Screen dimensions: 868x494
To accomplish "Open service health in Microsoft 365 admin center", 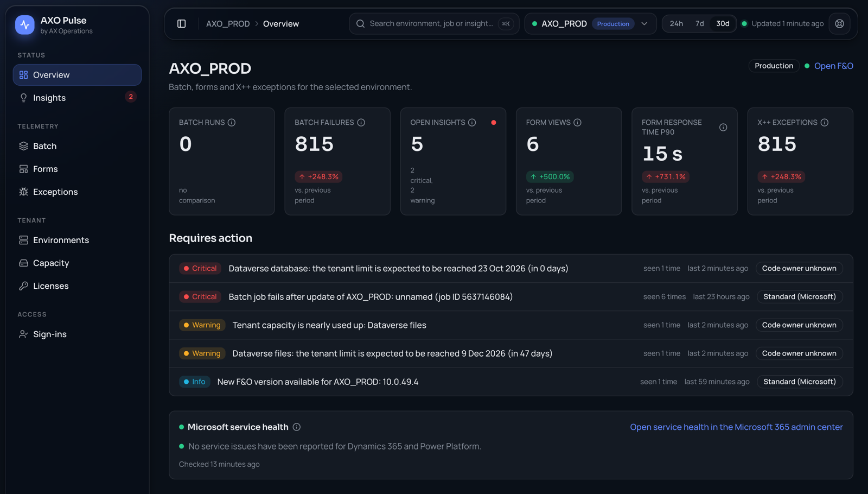I will coord(736,427).
